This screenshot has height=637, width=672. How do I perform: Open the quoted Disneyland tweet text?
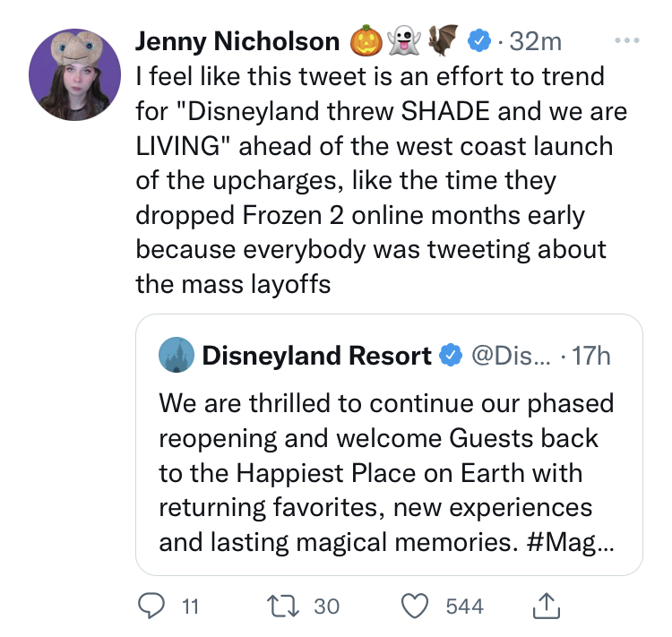pos(386,472)
